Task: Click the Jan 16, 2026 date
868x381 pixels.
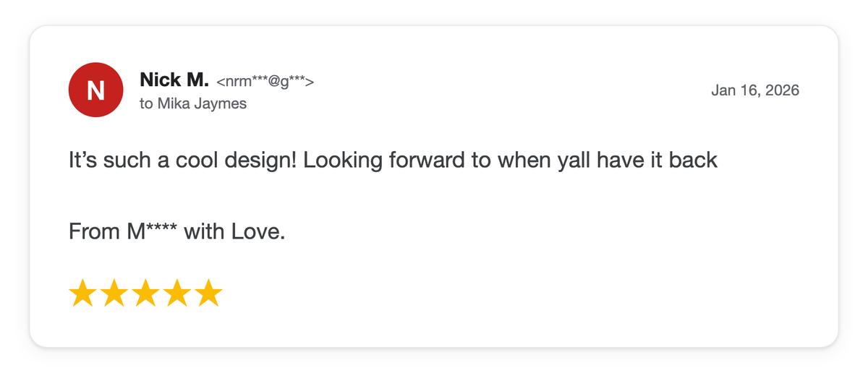Action: [755, 90]
